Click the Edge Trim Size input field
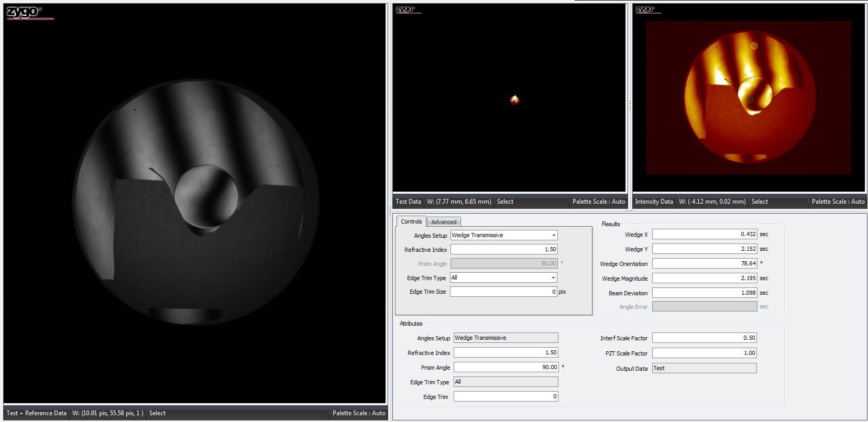 tap(503, 292)
